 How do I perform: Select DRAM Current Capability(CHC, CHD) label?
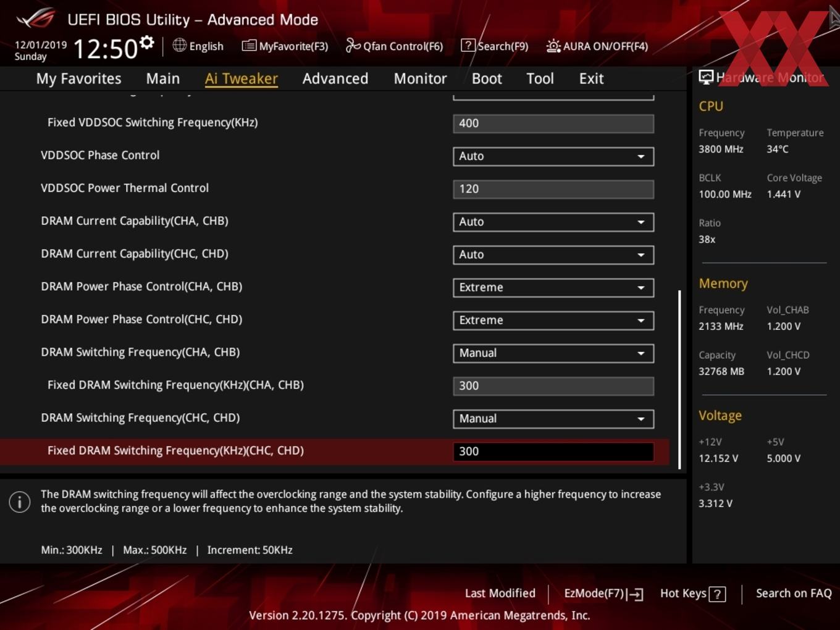click(135, 253)
